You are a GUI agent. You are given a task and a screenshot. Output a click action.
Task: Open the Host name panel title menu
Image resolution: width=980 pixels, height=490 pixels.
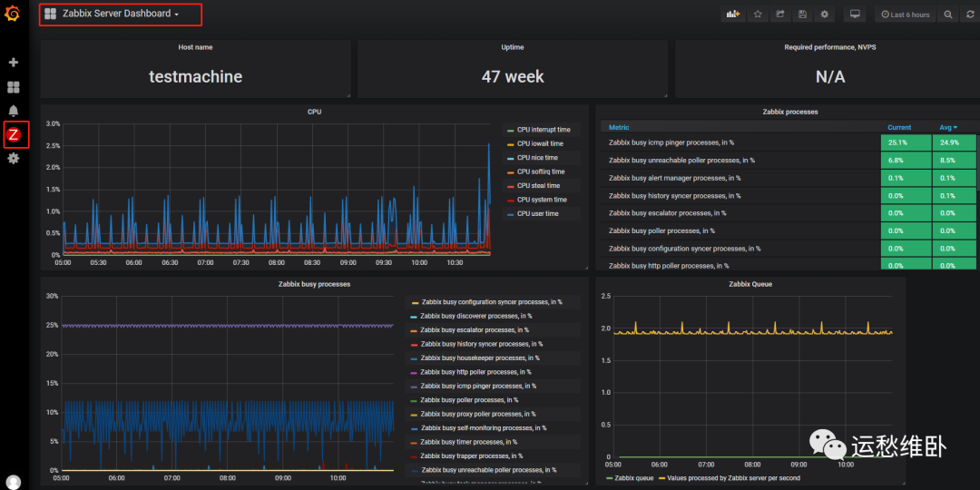(195, 47)
